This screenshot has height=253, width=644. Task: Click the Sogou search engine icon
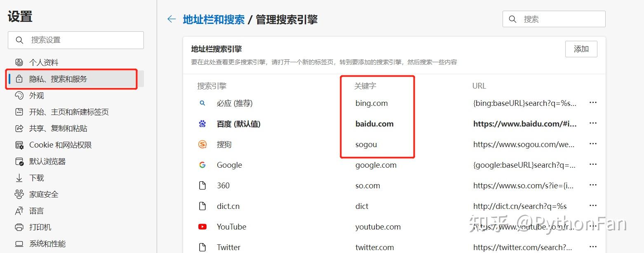tap(202, 144)
